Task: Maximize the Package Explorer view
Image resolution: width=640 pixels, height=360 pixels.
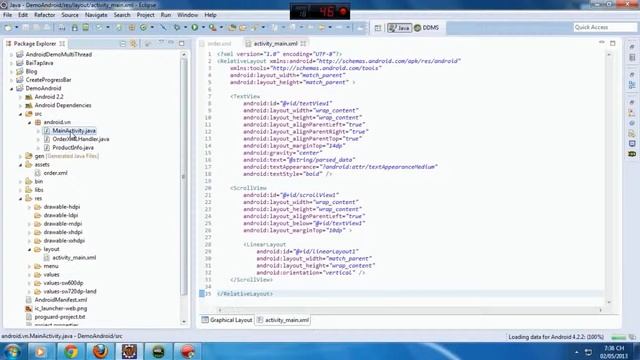Action: pyautogui.click(x=182, y=43)
